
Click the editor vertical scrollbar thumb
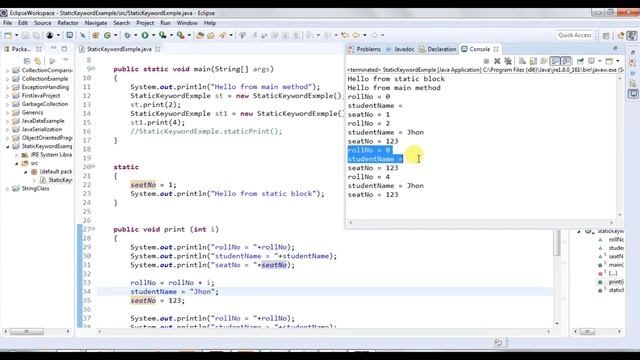coord(557,243)
